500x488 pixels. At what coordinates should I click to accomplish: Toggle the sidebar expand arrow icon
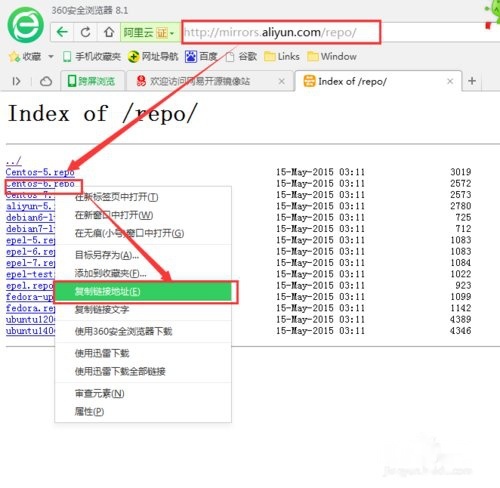[x=16, y=81]
